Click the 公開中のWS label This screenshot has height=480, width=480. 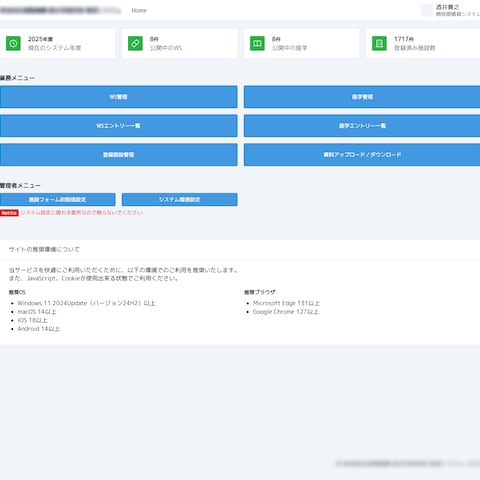[x=166, y=48]
